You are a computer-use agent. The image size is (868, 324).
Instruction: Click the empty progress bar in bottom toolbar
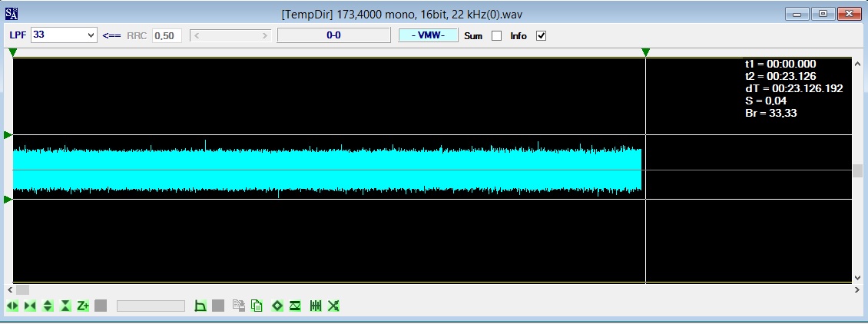point(151,306)
